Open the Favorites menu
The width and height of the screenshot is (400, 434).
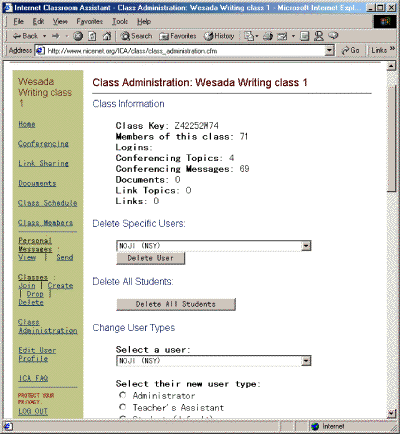tap(90, 21)
